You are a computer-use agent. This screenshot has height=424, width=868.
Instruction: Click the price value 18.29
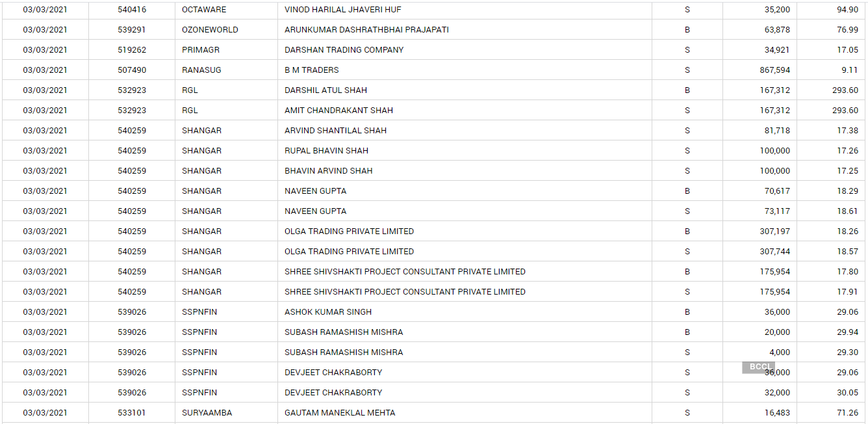pos(847,191)
